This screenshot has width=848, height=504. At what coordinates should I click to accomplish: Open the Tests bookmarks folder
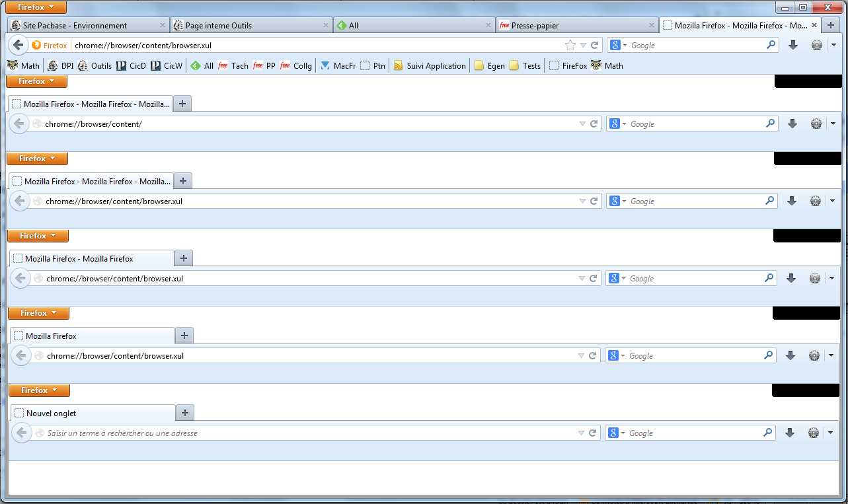pos(525,65)
